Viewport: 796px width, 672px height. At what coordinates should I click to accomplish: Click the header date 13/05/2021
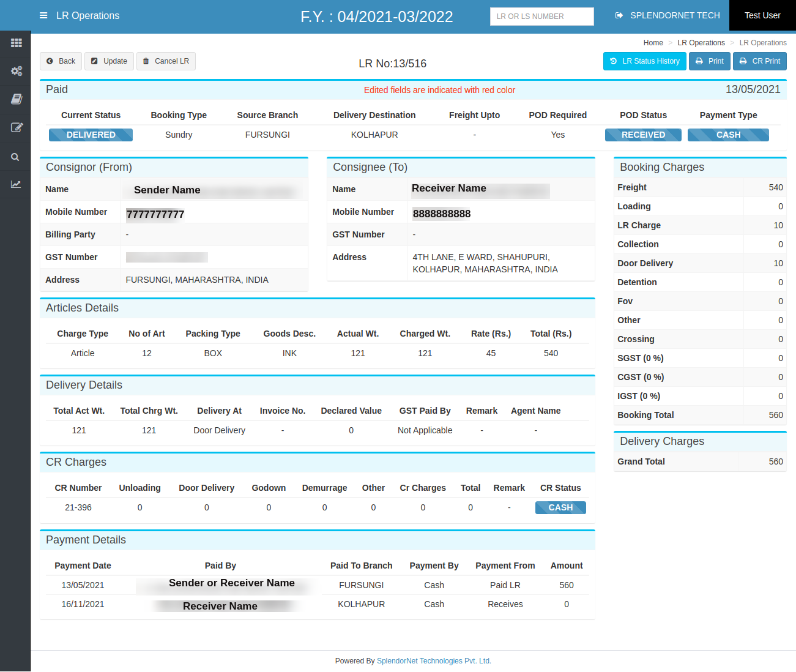pyautogui.click(x=753, y=89)
